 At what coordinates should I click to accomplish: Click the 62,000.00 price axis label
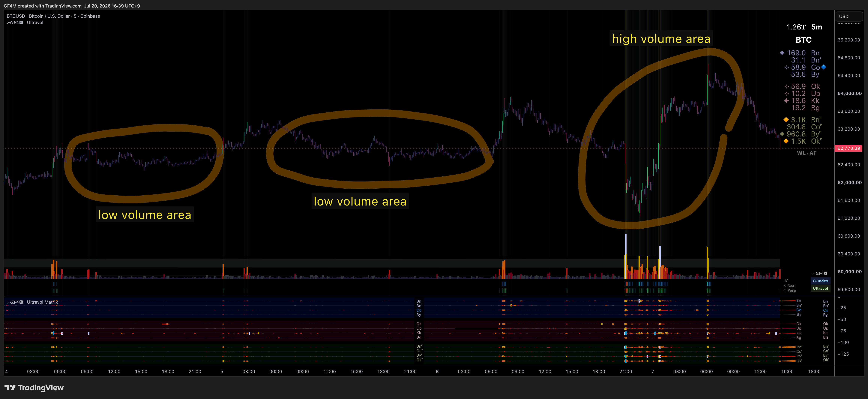pyautogui.click(x=849, y=182)
